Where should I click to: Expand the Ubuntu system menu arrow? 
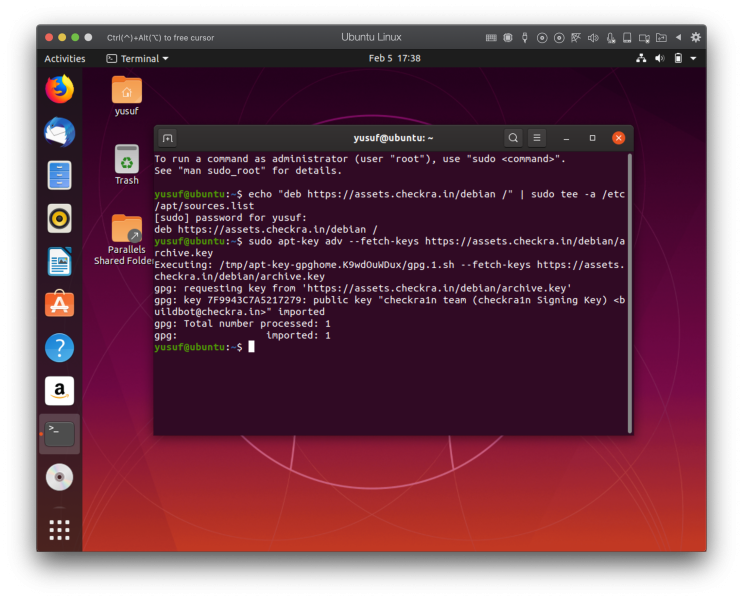point(693,59)
